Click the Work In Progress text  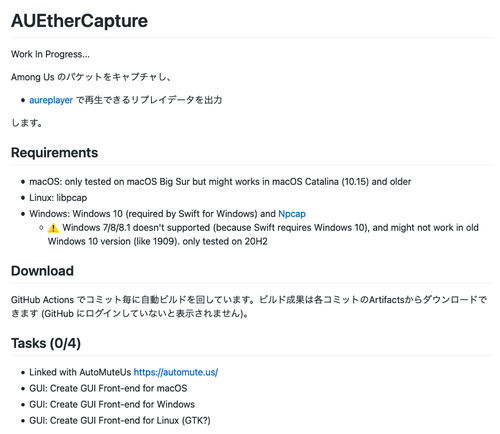coord(50,54)
